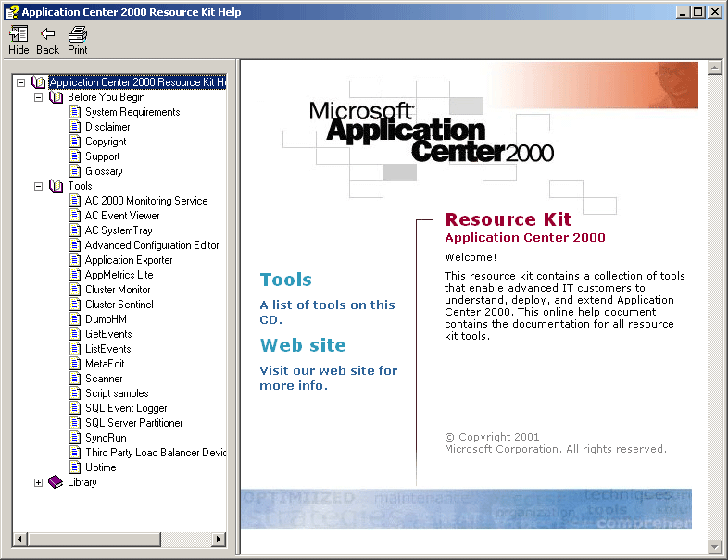Image resolution: width=728 pixels, height=560 pixels.
Task: Select the Before You Begin label
Action: 106,97
